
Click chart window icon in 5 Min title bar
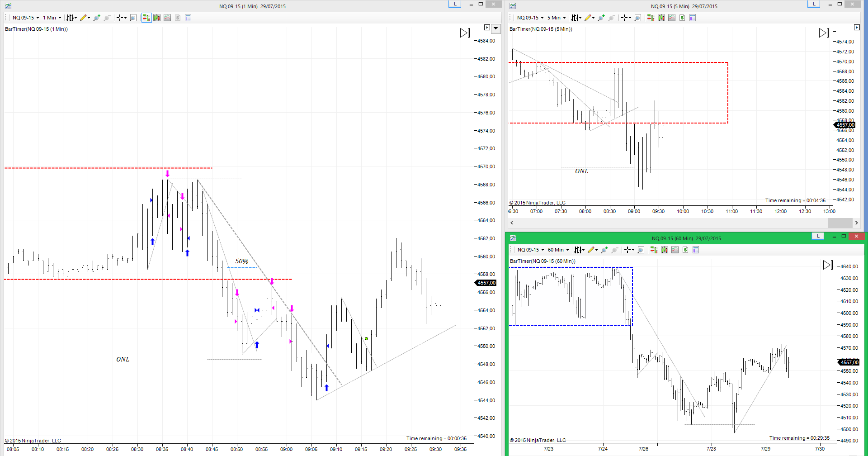point(513,6)
